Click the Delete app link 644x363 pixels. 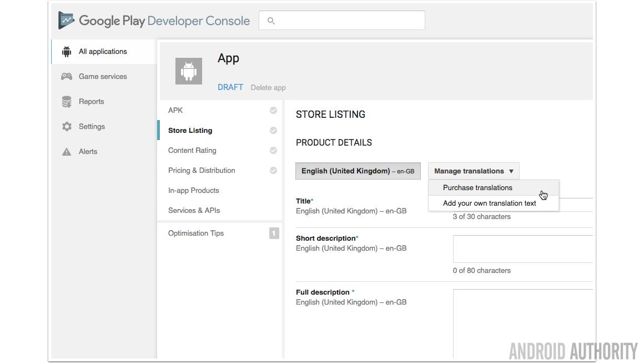coord(268,88)
